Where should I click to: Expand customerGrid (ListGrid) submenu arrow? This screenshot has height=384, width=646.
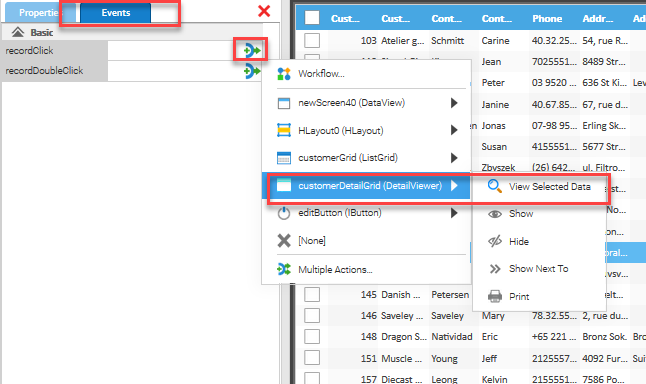point(454,158)
